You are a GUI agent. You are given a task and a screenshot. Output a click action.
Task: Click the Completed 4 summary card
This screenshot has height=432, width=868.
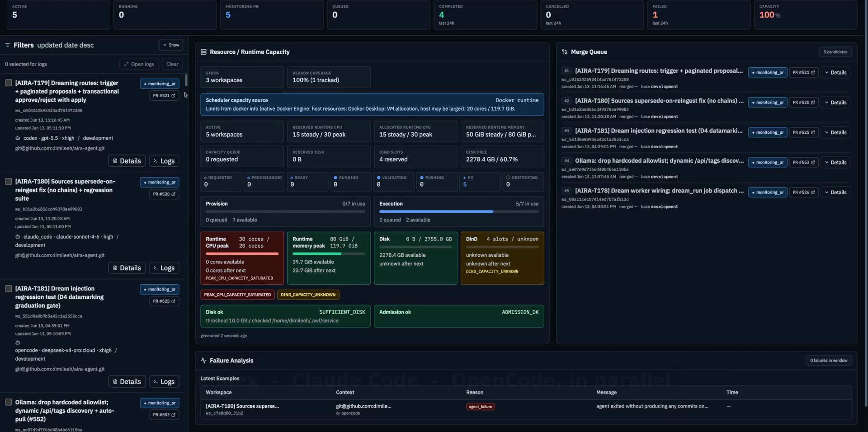click(x=485, y=15)
